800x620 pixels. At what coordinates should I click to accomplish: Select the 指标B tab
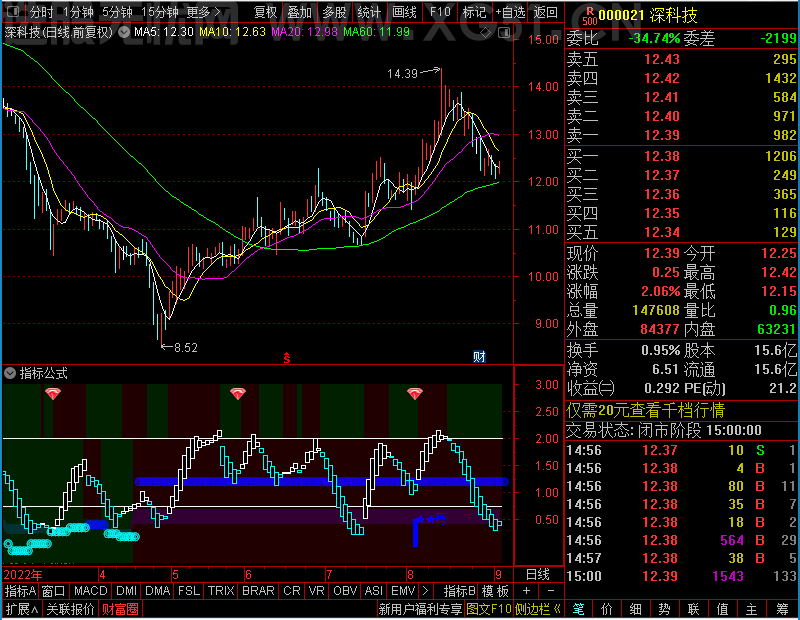pos(460,591)
